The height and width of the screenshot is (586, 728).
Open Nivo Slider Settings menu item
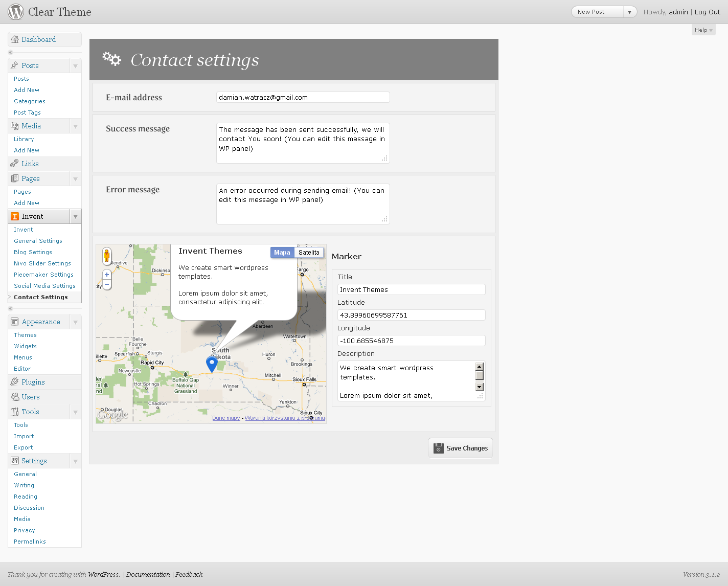(42, 263)
